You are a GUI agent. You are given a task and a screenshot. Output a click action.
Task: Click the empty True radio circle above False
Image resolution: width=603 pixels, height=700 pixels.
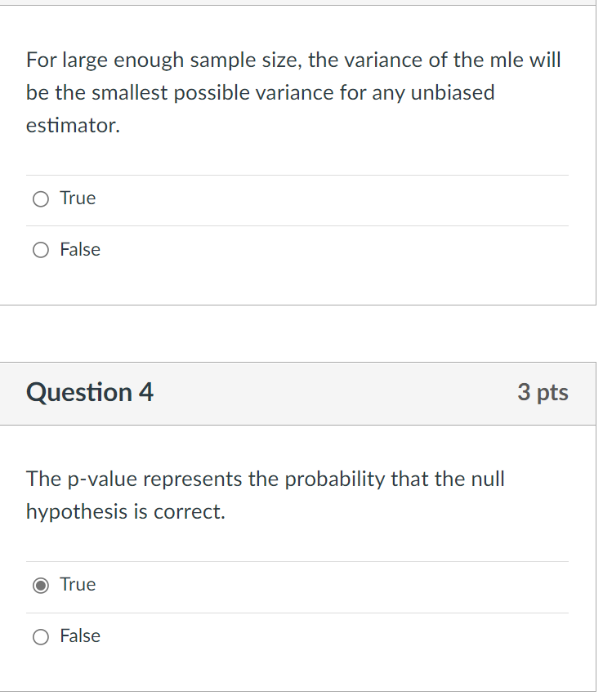pos(41,198)
